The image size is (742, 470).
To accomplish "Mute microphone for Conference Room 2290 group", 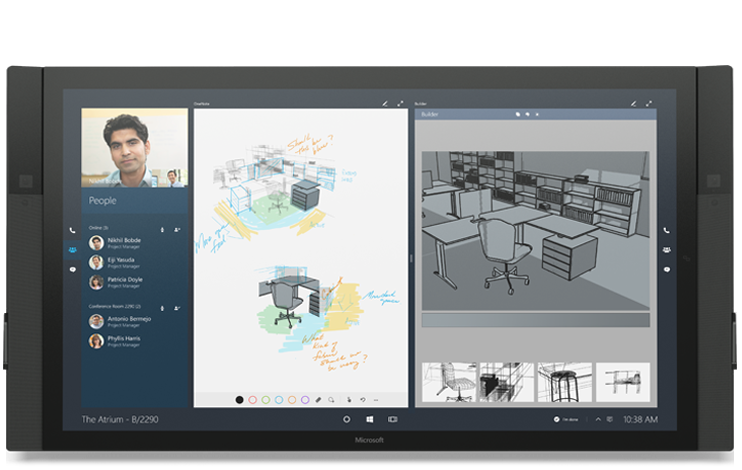I will 163,308.
